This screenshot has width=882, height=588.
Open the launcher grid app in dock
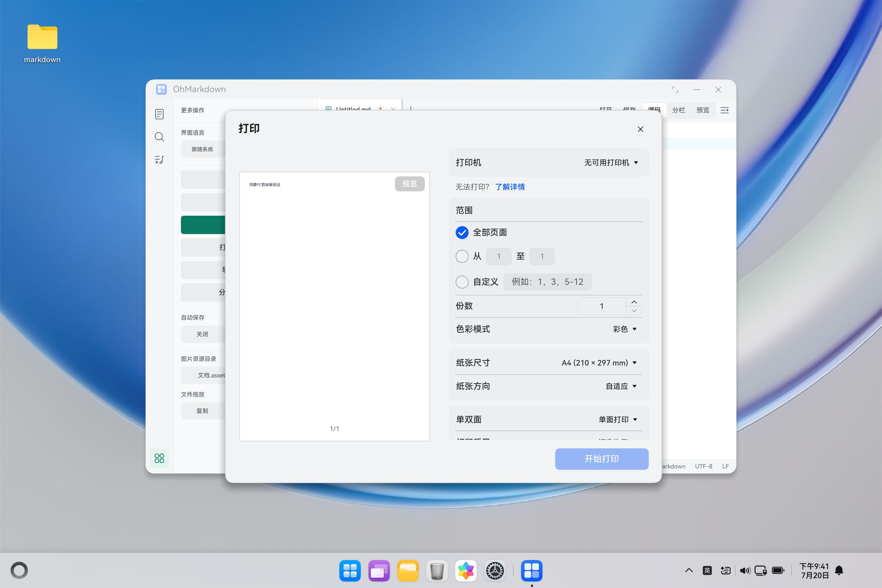[x=350, y=571]
